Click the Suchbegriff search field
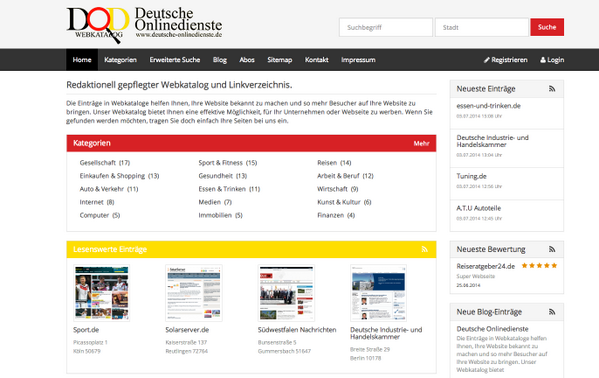Image resolution: width=599 pixels, height=378 pixels. 385,28
